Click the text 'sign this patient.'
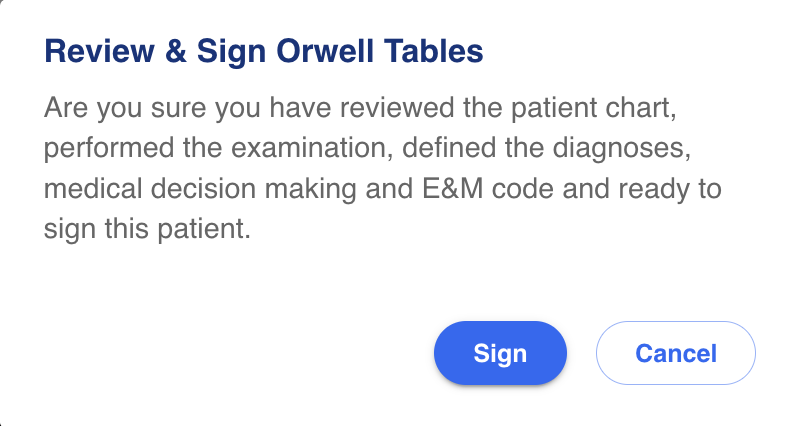Viewport: 796px width, 426px height. 144,229
